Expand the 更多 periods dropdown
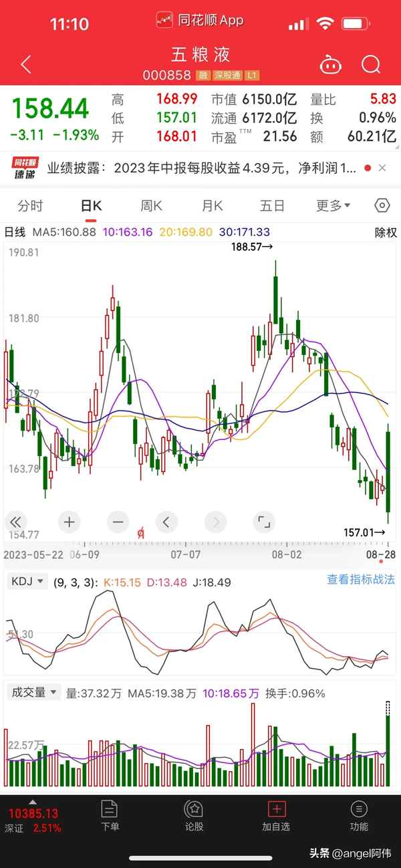 tap(333, 205)
